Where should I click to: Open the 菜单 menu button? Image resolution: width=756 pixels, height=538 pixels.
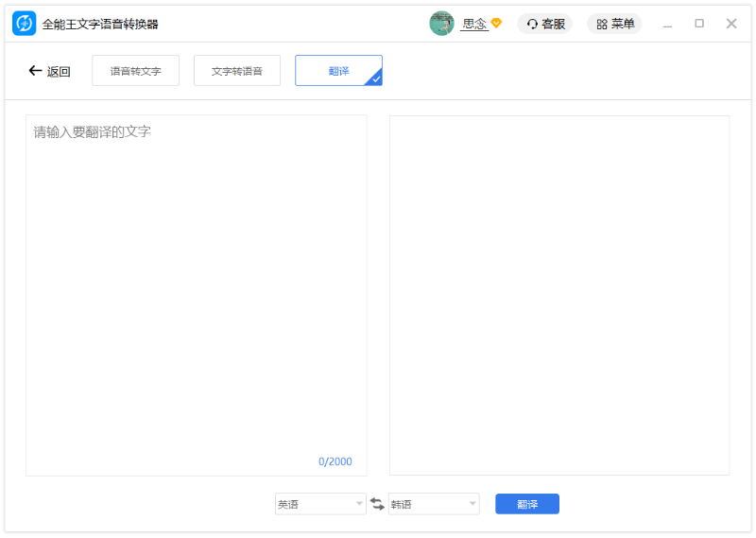pos(614,24)
